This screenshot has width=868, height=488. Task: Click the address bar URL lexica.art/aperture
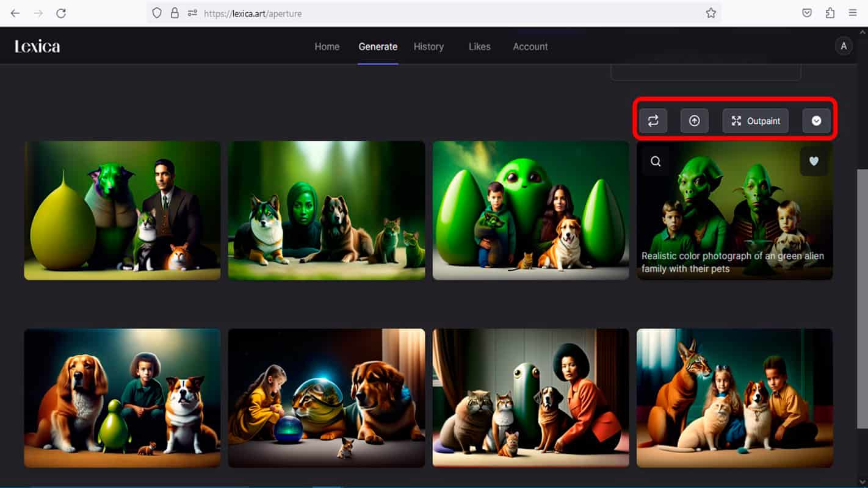[253, 13]
